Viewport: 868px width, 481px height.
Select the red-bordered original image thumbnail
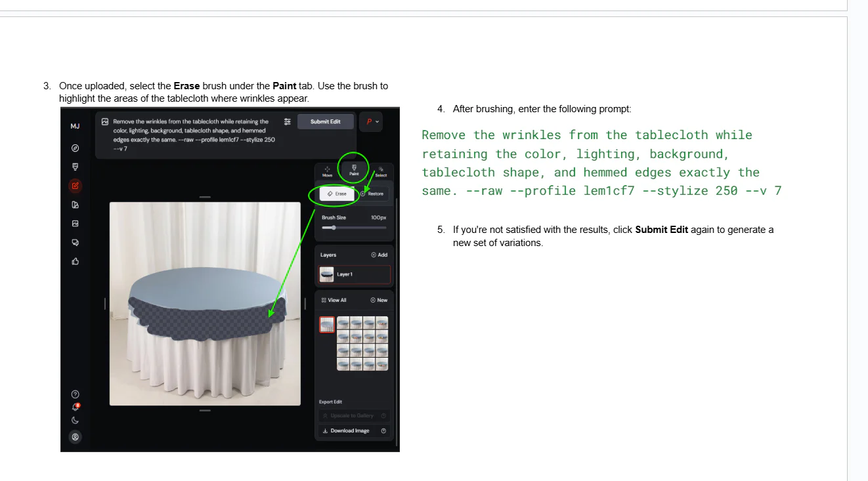[327, 324]
